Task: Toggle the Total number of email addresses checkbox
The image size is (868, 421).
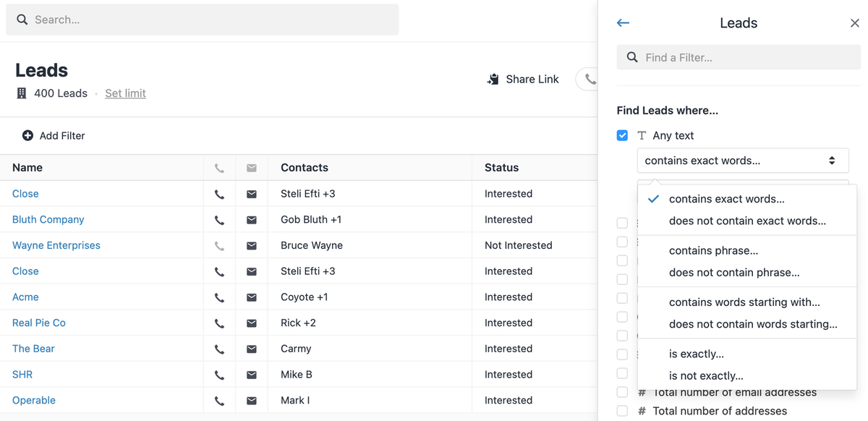Action: [x=622, y=392]
